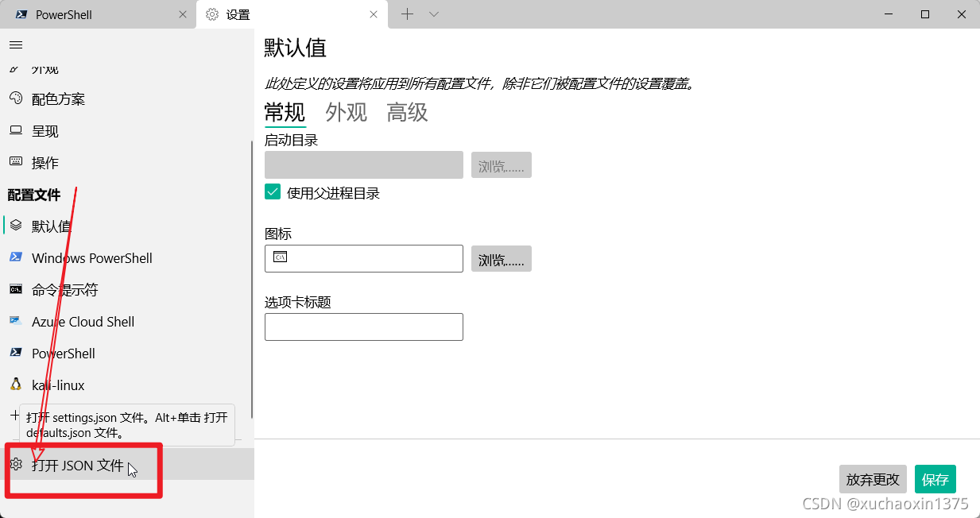
Task: Close the PowerShell tab
Action: coord(183,14)
